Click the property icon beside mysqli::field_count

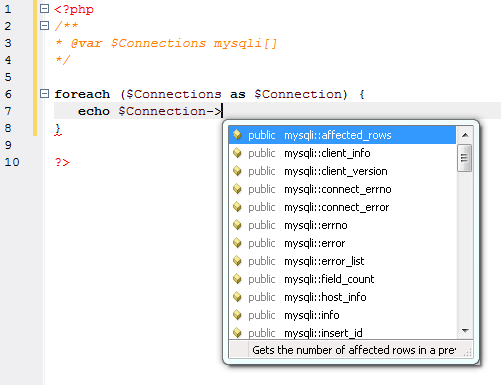tap(237, 279)
